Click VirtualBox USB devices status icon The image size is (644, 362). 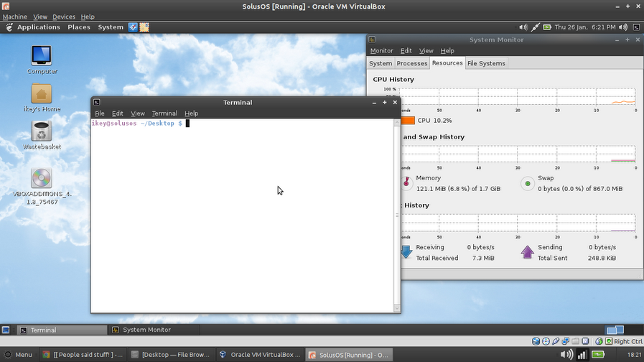tap(556, 341)
